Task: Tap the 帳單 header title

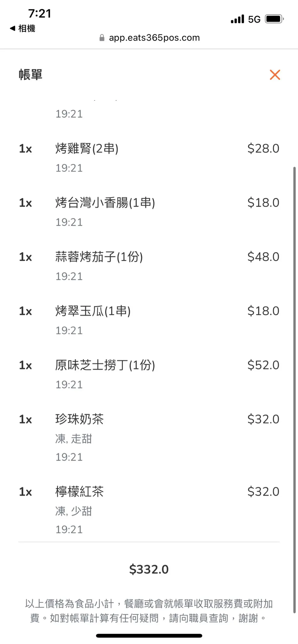Action: [30, 75]
